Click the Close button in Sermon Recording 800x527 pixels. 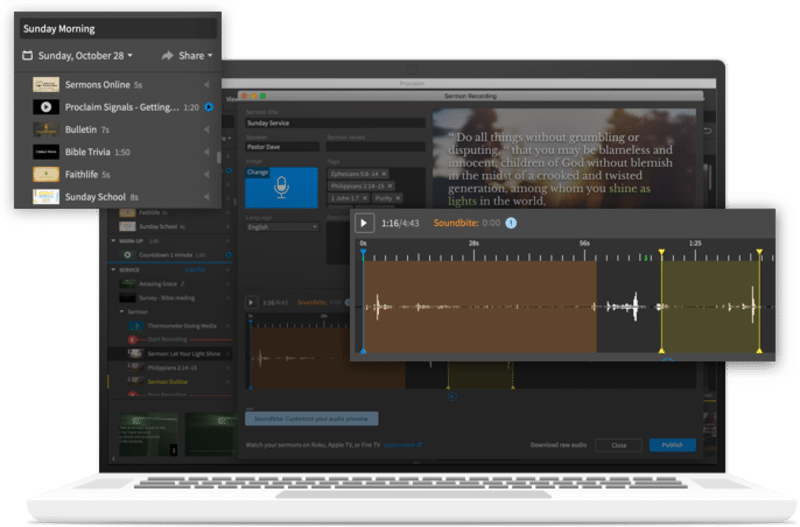click(618, 445)
